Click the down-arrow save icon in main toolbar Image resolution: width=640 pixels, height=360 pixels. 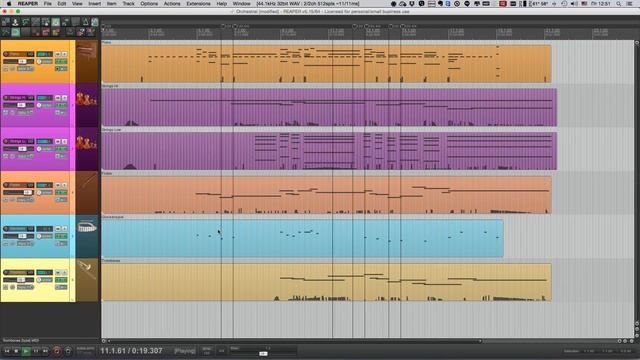[x=16, y=22]
